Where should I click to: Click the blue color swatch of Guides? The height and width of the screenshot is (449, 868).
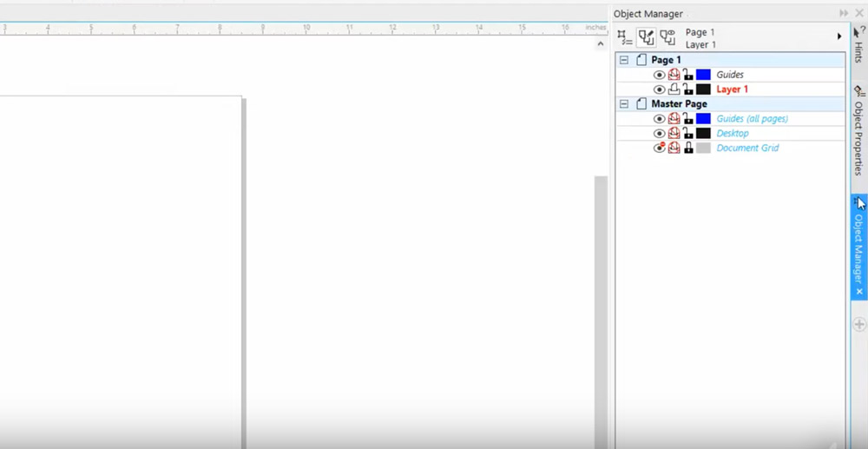(703, 74)
